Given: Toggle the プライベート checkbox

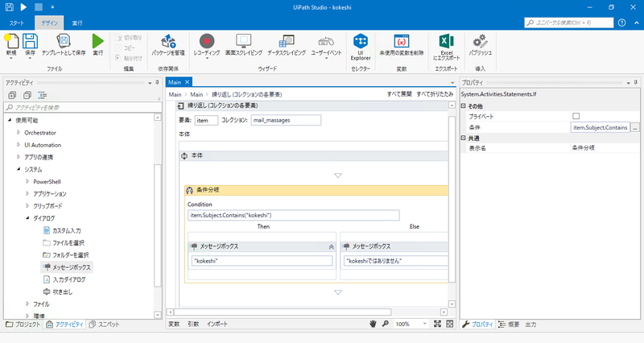Looking at the screenshot, I should [x=576, y=116].
